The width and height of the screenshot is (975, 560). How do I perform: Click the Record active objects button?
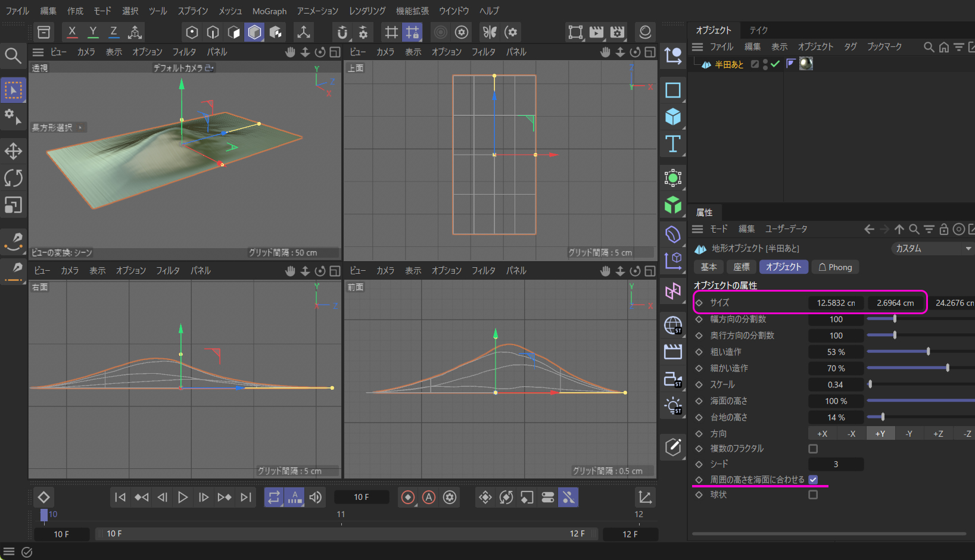point(408,498)
